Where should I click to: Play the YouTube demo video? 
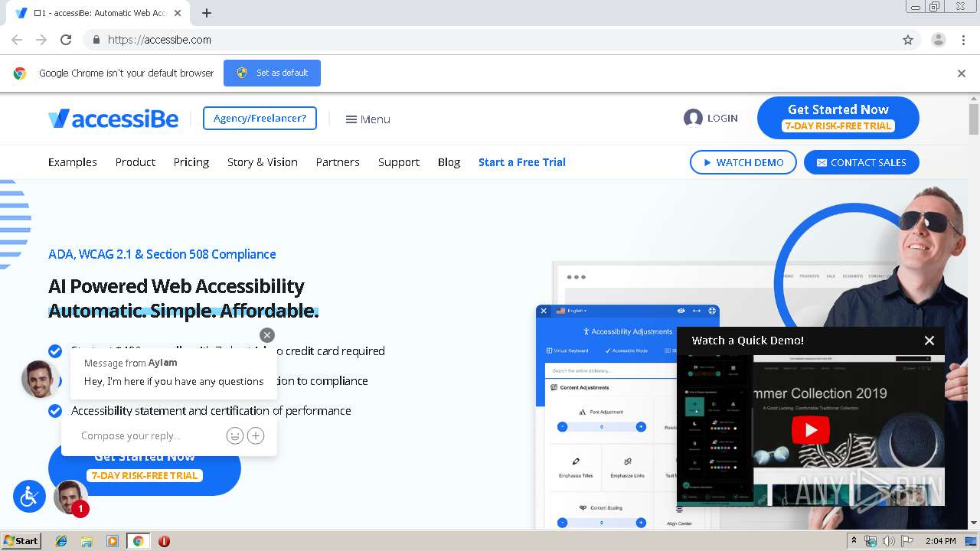point(811,430)
